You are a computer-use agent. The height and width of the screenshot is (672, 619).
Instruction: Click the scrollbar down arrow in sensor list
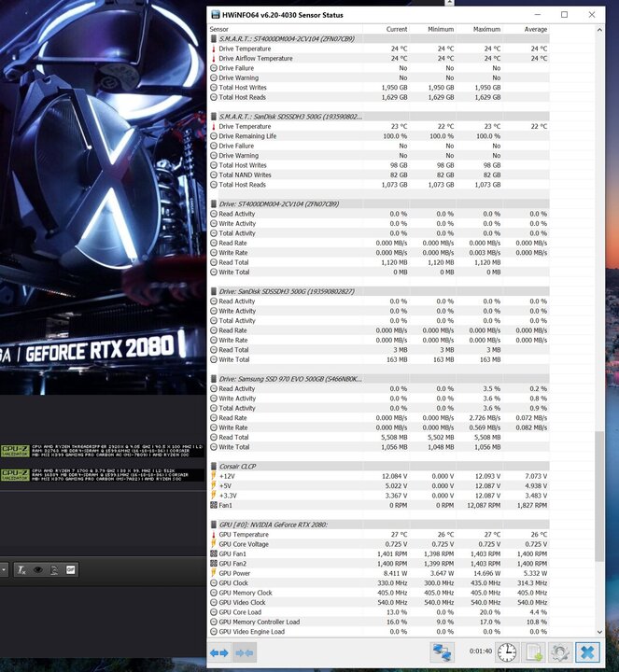(x=599, y=632)
